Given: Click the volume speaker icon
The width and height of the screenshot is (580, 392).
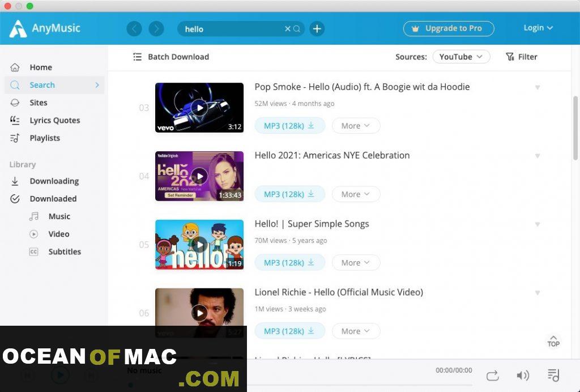Looking at the screenshot, I should (x=523, y=376).
